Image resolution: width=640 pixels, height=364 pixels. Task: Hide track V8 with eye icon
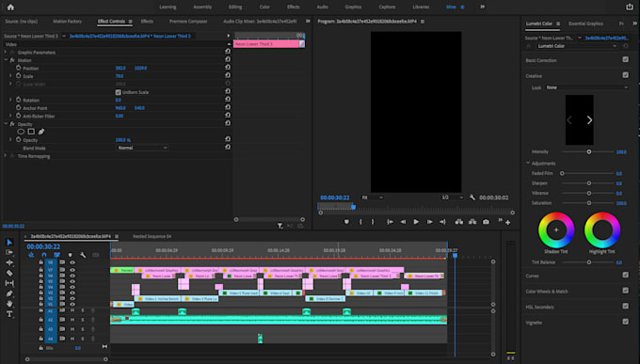pos(72,262)
